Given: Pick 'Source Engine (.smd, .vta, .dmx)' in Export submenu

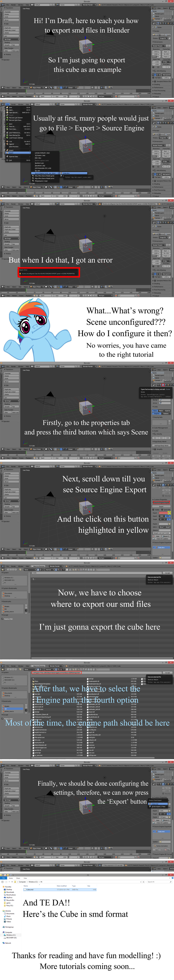Looking at the screenshot, I should (46, 173).
